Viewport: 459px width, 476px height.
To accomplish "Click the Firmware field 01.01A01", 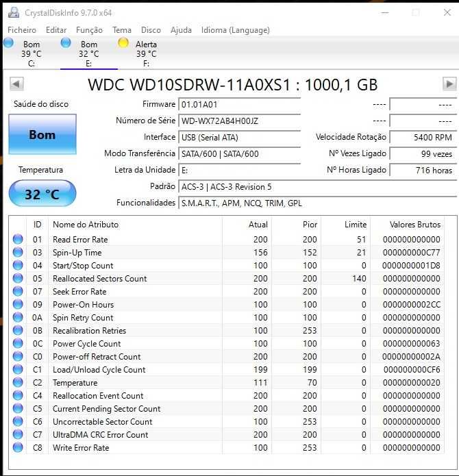I will coord(240,105).
